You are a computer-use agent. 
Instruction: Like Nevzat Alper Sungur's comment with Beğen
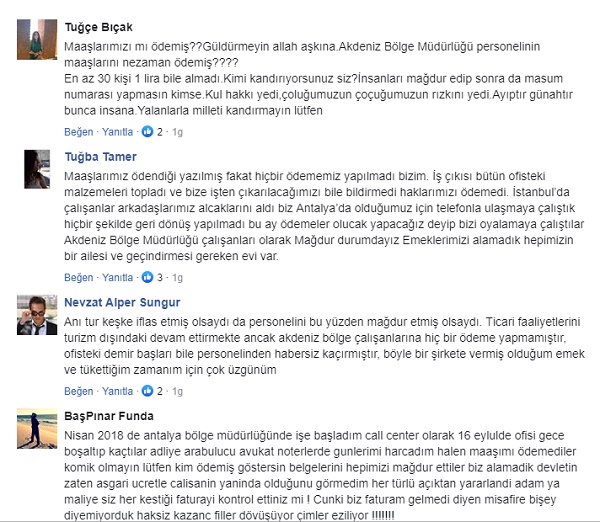tap(78, 391)
